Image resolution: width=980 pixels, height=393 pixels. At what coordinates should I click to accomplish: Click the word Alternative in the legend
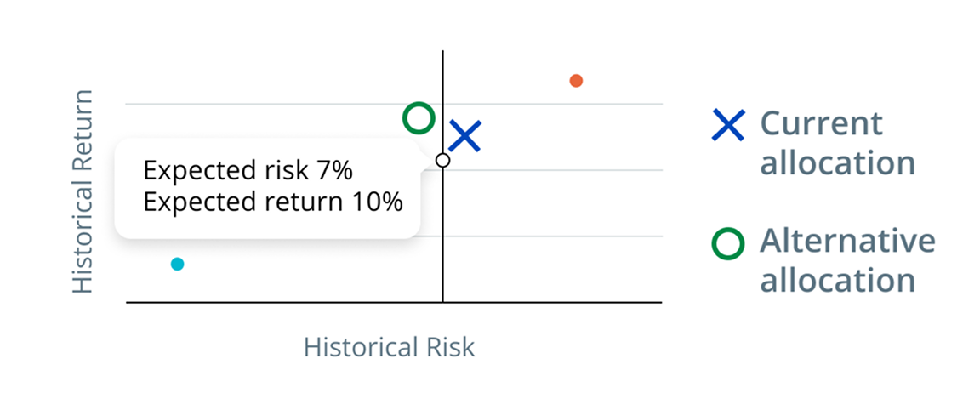847,242
